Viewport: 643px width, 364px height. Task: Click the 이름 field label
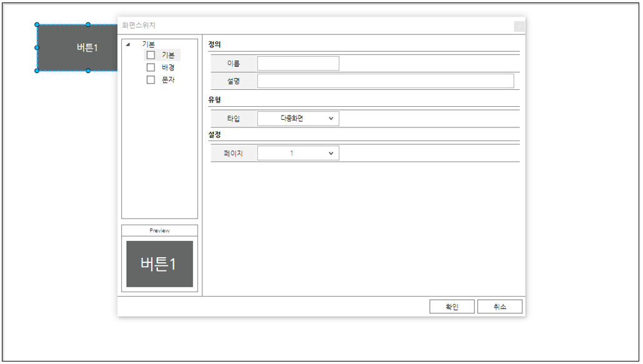point(233,64)
